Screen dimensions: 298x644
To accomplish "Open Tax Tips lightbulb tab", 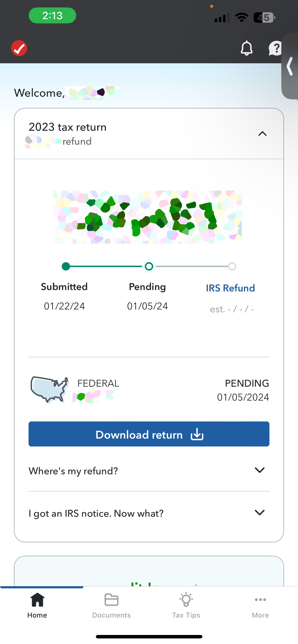I will 186,605.
